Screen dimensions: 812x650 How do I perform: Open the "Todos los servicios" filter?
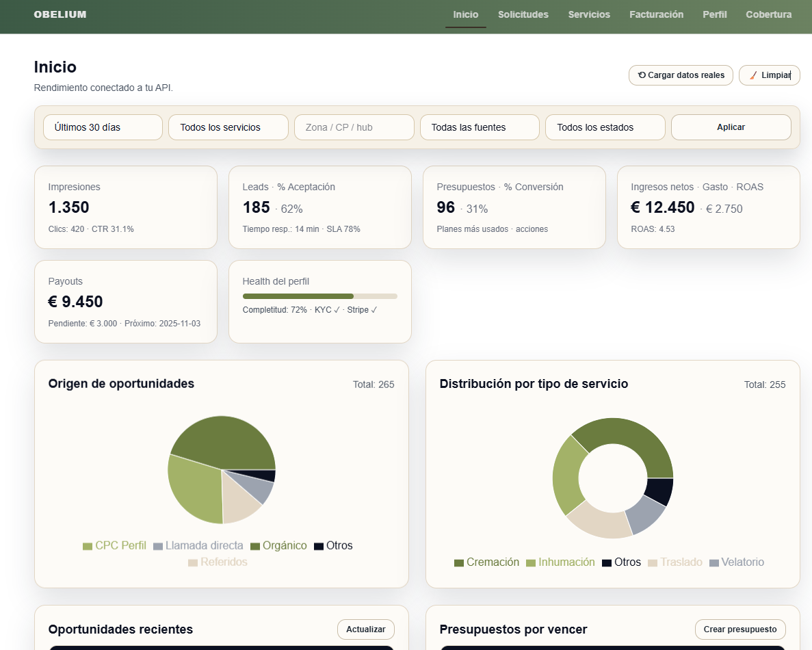coord(228,127)
